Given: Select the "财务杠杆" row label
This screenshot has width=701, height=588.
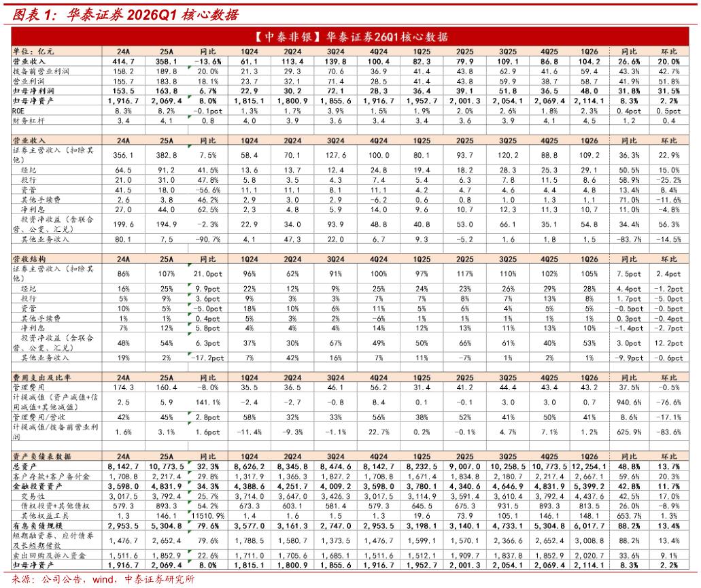Looking at the screenshot, I should coord(29,120).
